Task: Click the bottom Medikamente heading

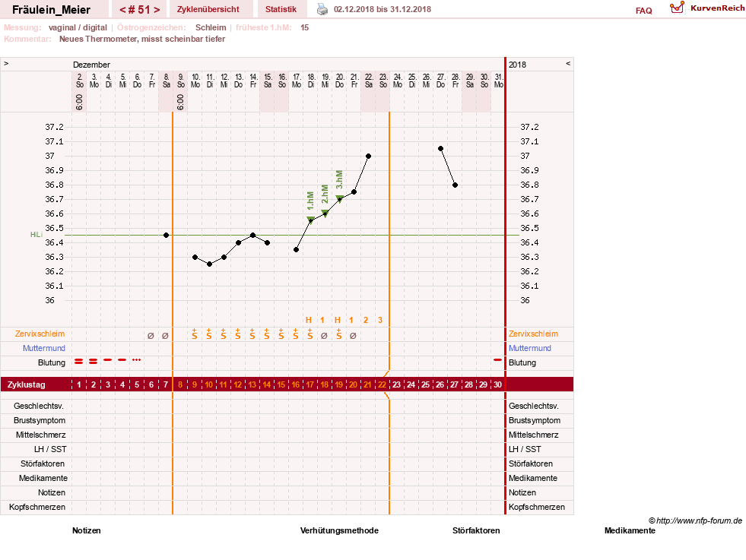Action: coord(630,530)
